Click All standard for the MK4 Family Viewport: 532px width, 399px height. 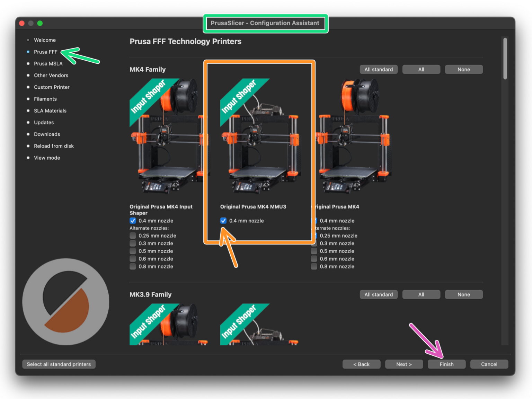coord(379,69)
